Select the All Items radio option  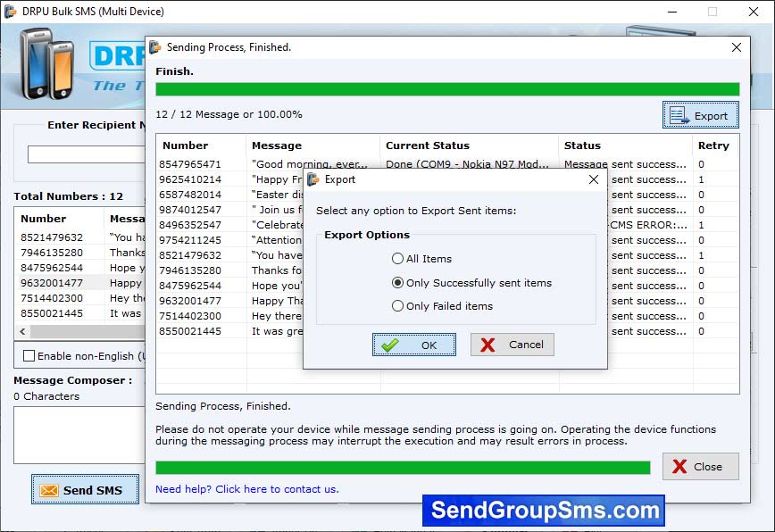click(x=398, y=259)
